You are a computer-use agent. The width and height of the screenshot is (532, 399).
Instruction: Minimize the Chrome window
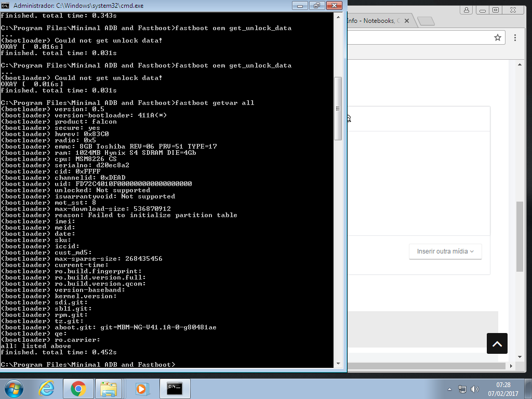click(483, 10)
